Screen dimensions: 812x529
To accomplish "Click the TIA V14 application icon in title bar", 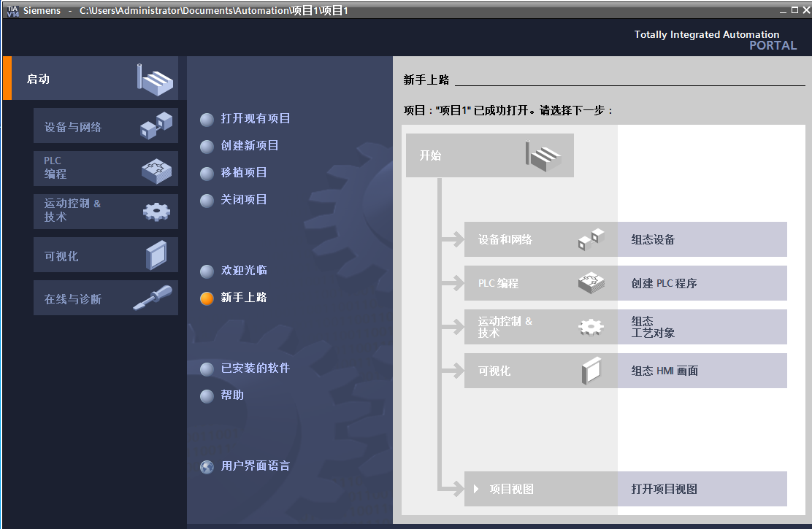I will click(x=12, y=10).
